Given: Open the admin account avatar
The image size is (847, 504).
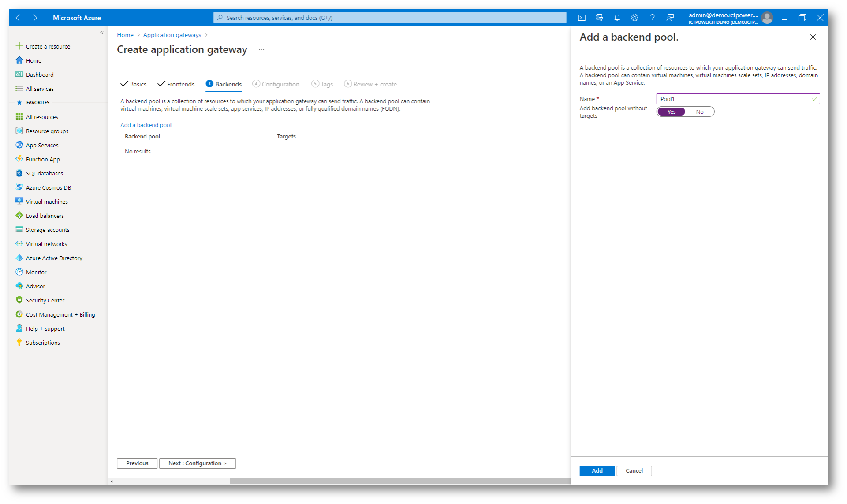Looking at the screenshot, I should coord(767,18).
